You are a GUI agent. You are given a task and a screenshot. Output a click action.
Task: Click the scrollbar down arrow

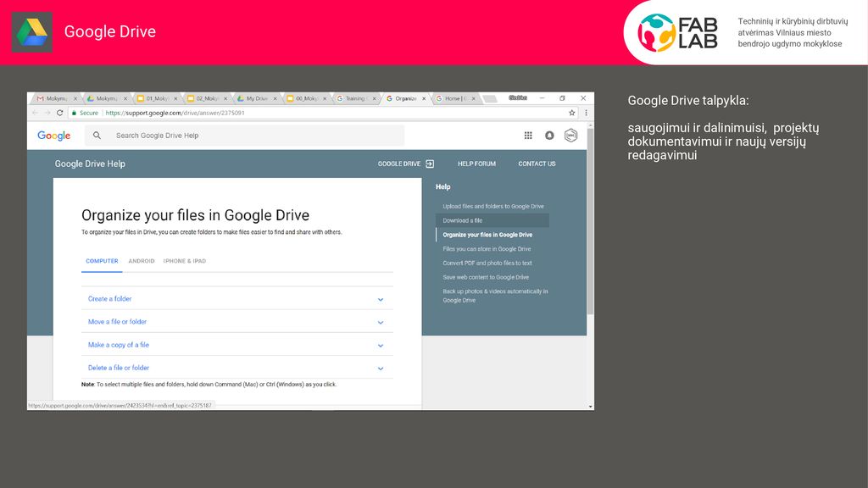pyautogui.click(x=590, y=407)
